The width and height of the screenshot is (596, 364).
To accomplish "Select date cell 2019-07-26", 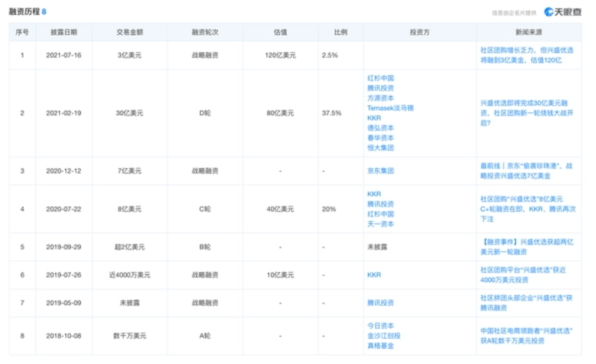I will point(64,275).
